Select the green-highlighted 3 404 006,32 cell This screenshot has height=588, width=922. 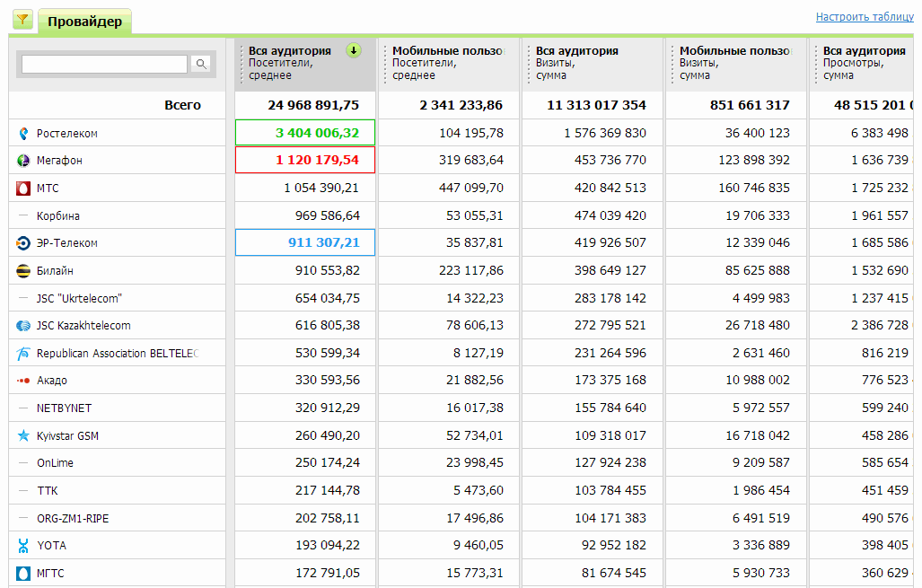point(305,133)
